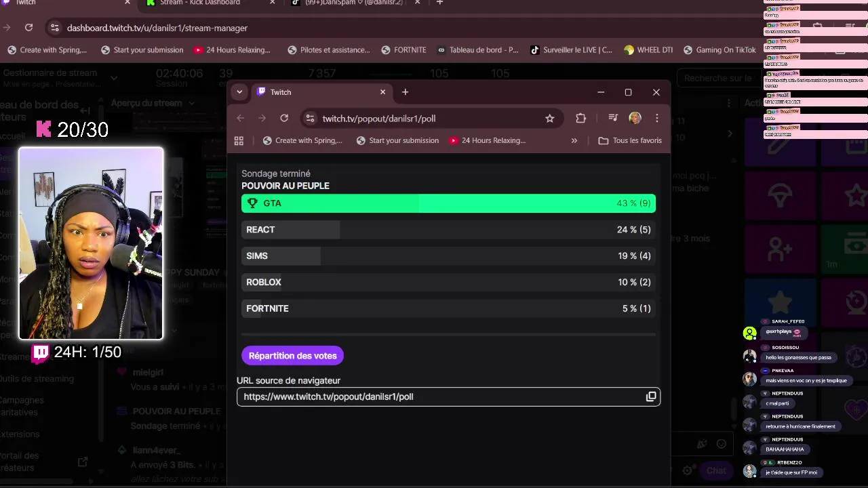Open the FORTNITE bookmark
This screenshot has width=868, height=488.
point(403,50)
